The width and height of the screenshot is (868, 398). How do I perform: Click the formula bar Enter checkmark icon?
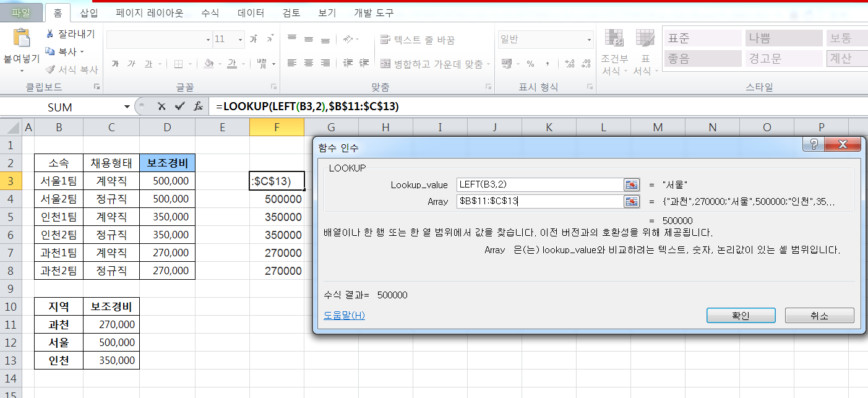coord(179,106)
